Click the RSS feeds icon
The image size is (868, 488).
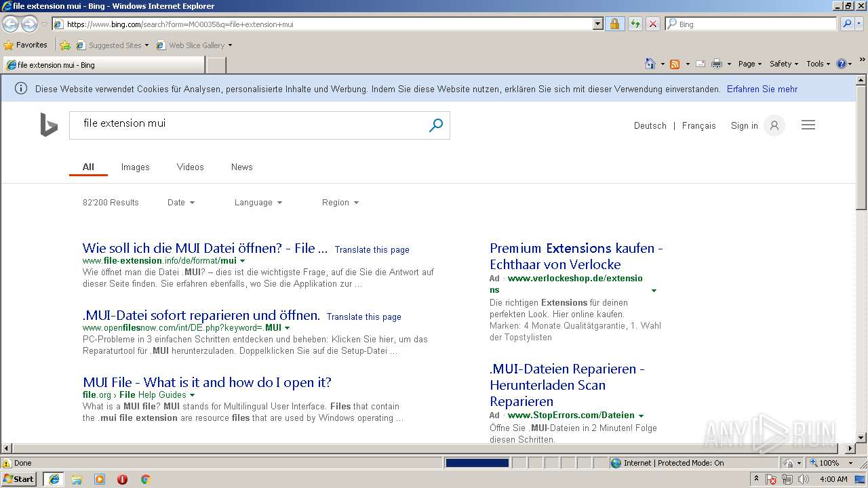coord(675,64)
